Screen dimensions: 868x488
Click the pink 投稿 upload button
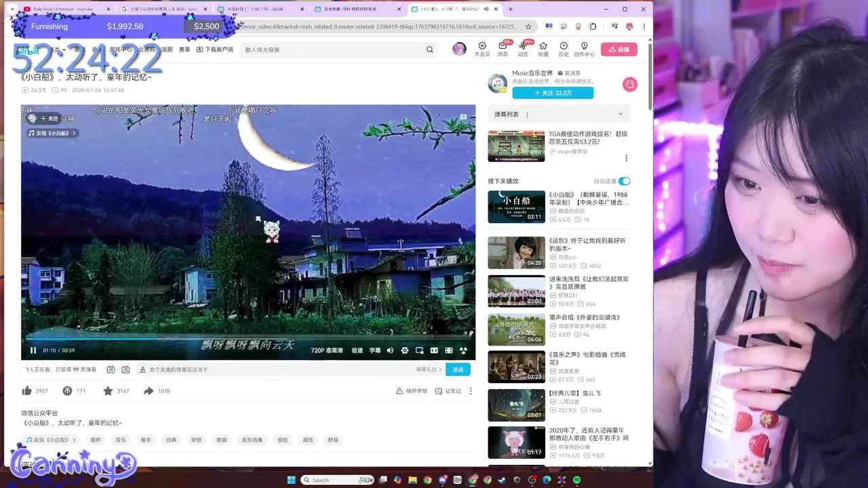(x=619, y=49)
